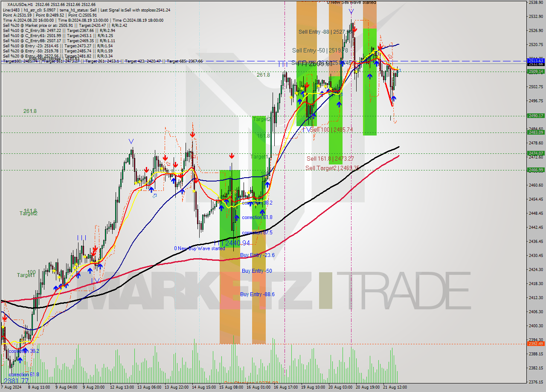The height and width of the screenshot is (392, 546).
Task: Click the green 2490.17 level tag
Action: tap(536, 115)
